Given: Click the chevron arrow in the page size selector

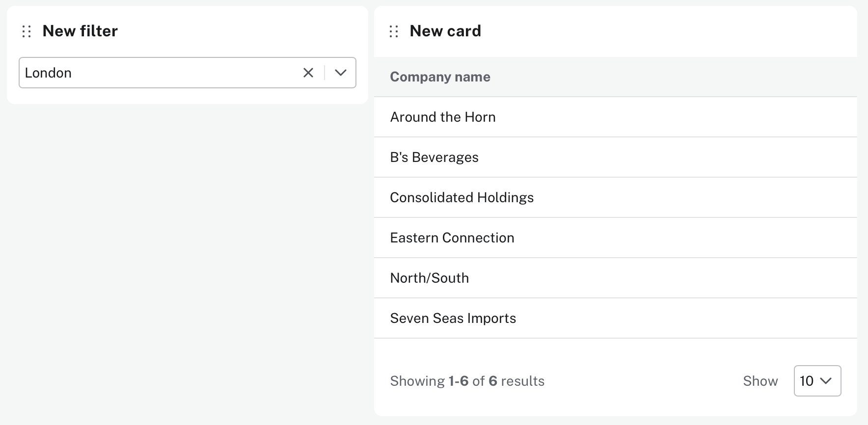Looking at the screenshot, I should pyautogui.click(x=826, y=381).
